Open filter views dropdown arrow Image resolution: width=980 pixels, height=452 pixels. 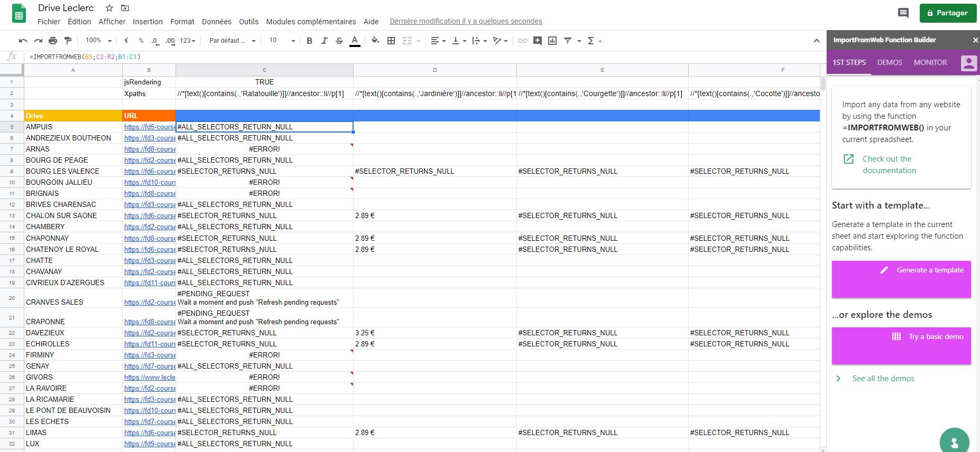(579, 41)
